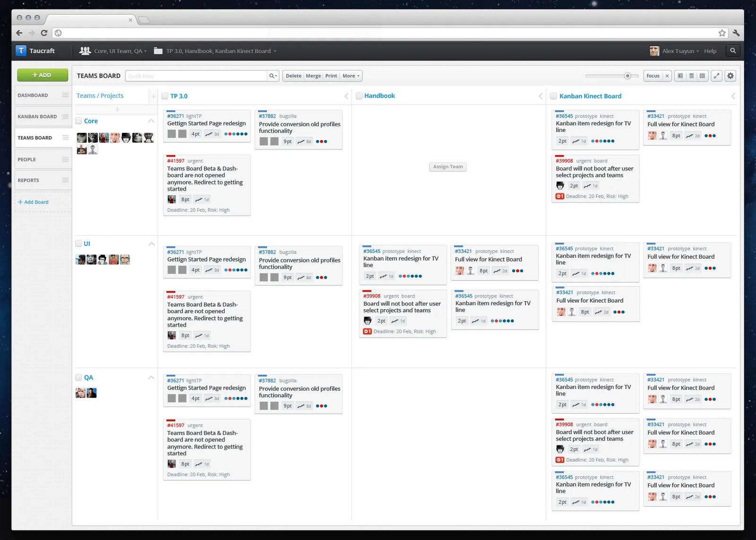This screenshot has width=756, height=540.
Task: Click the Assign Team button
Action: point(448,166)
